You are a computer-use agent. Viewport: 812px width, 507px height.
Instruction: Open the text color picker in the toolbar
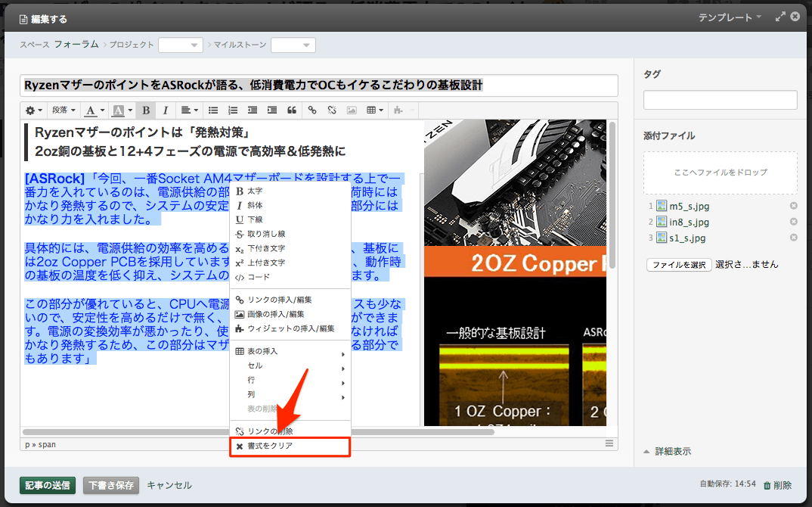click(x=95, y=110)
